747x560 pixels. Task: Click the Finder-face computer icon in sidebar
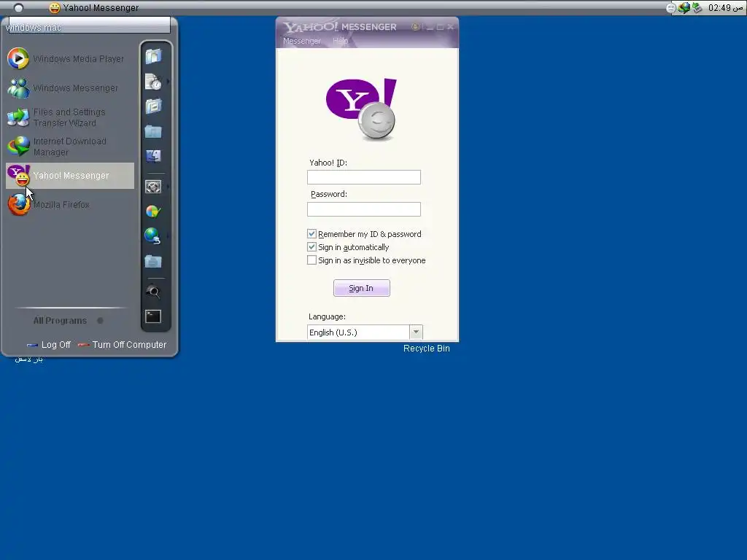point(153,156)
